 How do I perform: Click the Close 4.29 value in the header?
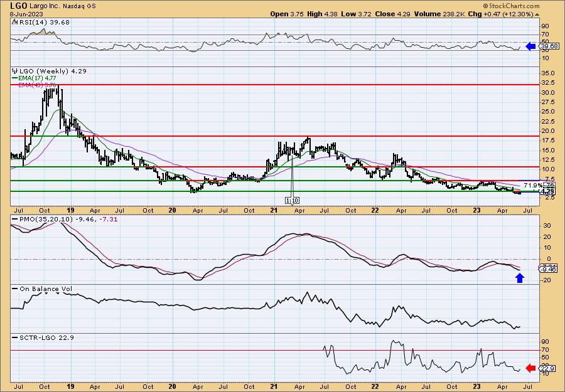tap(392, 14)
